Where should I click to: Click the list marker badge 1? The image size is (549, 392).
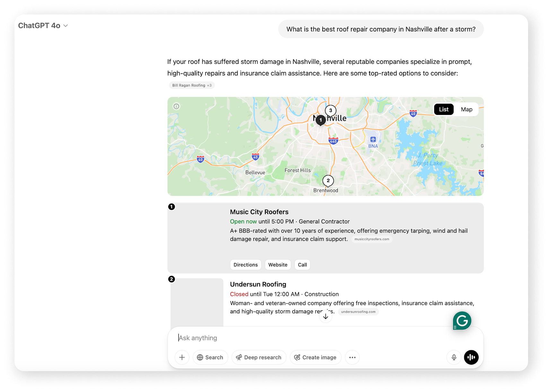click(172, 207)
